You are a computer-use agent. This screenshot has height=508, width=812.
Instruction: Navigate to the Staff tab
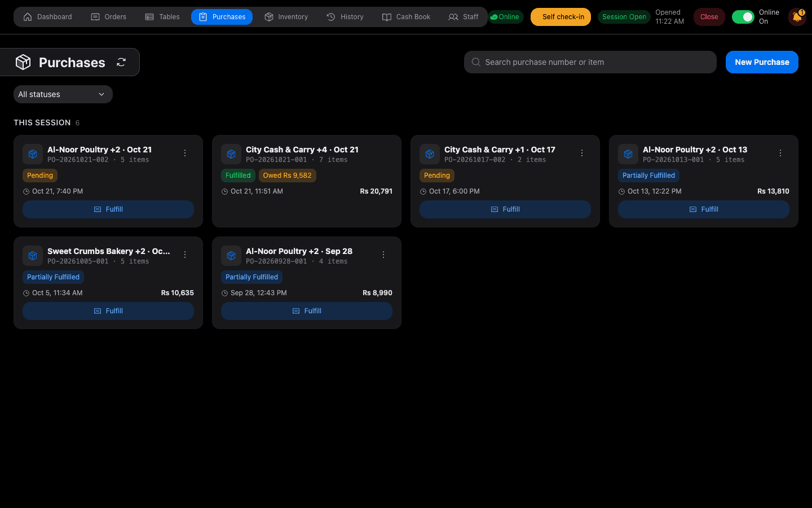pyautogui.click(x=464, y=17)
